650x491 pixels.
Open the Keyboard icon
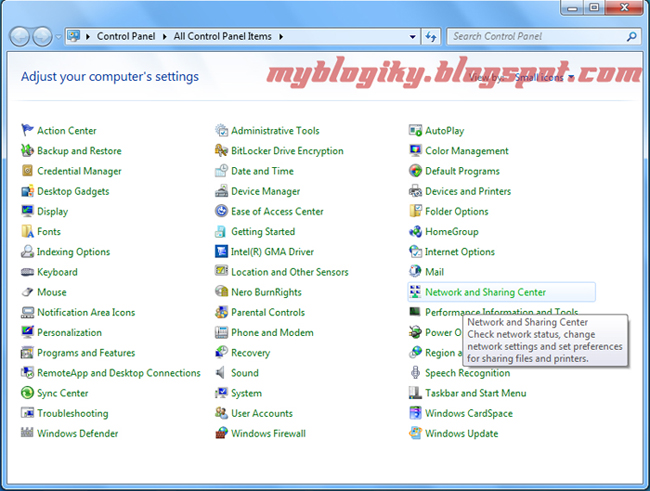tap(27, 272)
